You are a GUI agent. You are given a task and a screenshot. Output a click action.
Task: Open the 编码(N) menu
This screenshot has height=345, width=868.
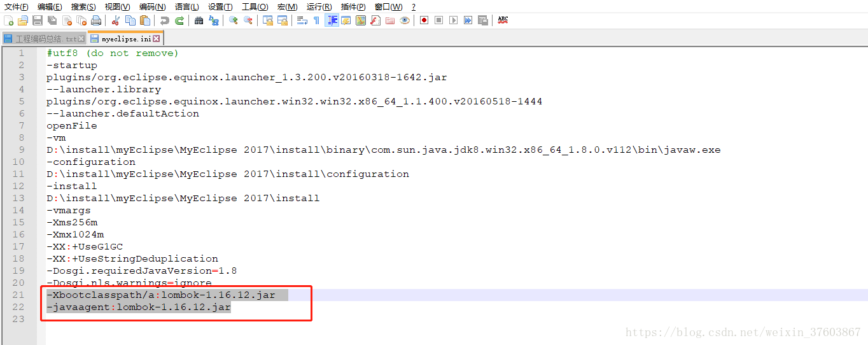(152, 6)
